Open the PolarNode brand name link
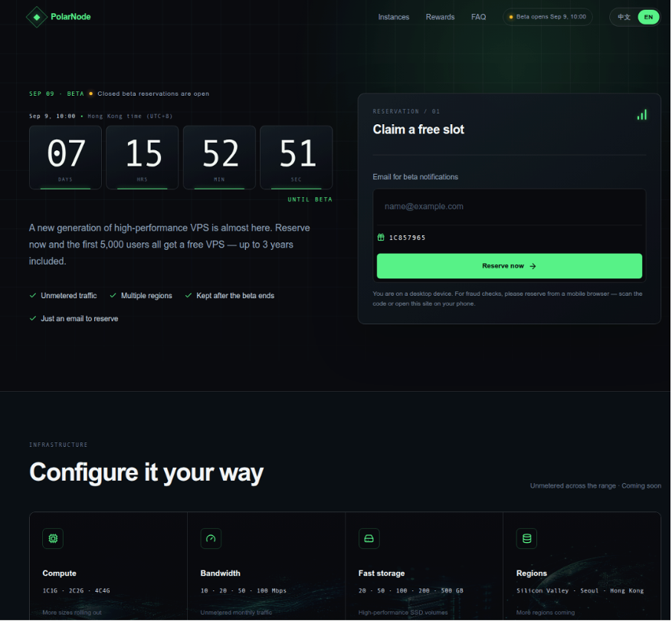The width and height of the screenshot is (672, 621). tap(70, 17)
